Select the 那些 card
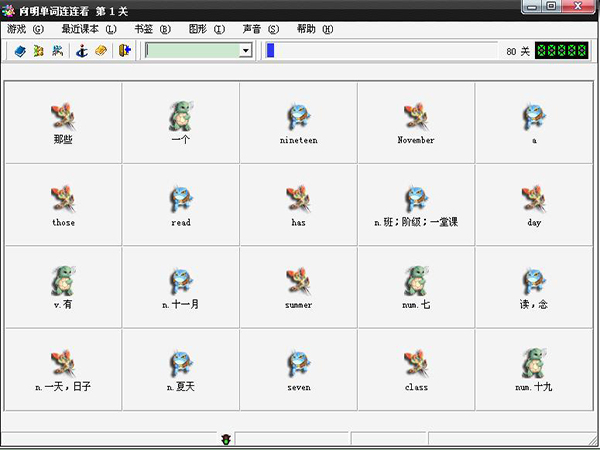Screen dimensions: 600x450 tap(63, 123)
